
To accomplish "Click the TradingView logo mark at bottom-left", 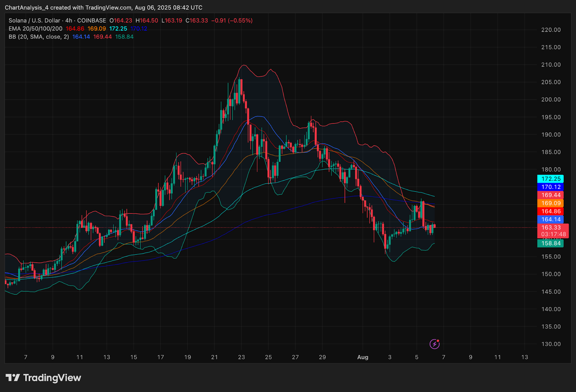I will coord(13,378).
